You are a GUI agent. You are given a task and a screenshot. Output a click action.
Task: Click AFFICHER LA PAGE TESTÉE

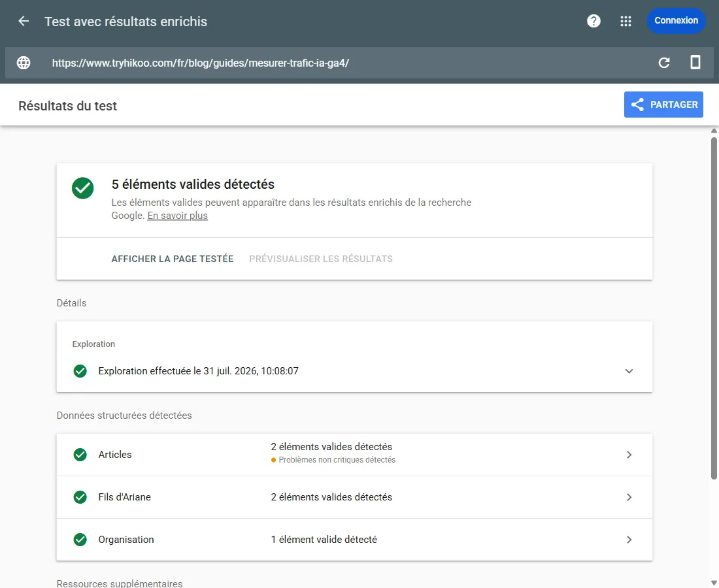[x=173, y=259]
